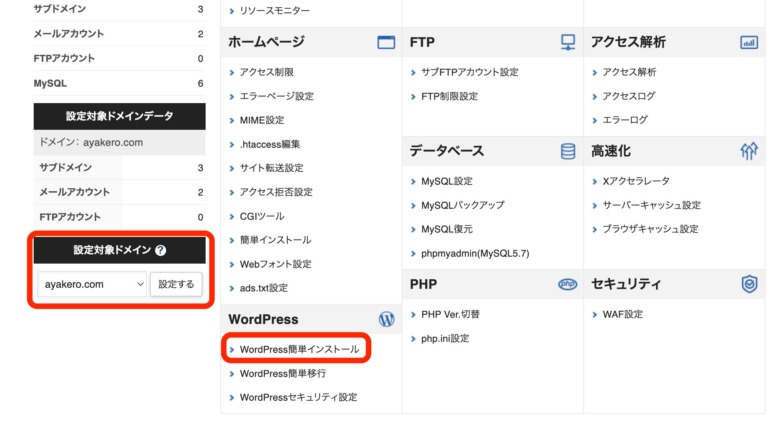Open WordPress簡単インストール
The width and height of the screenshot is (780, 427).
[299, 349]
